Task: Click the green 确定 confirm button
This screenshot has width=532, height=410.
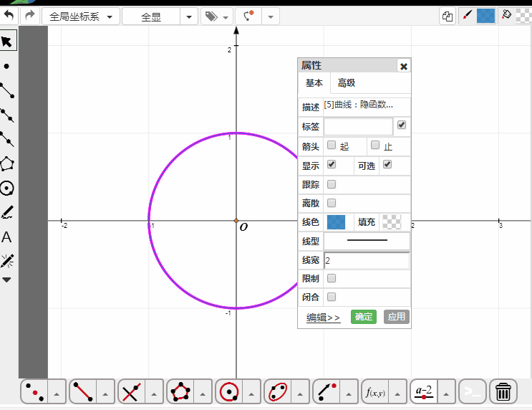Action: click(364, 317)
